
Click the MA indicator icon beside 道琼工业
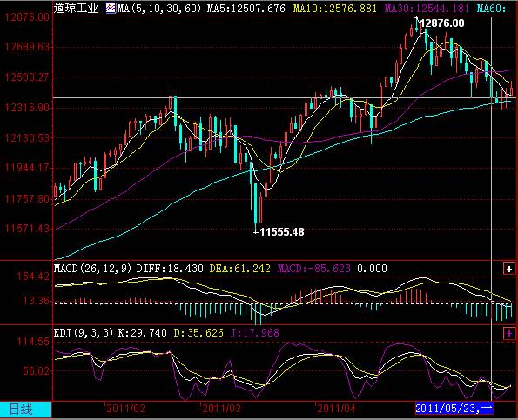coord(111,8)
